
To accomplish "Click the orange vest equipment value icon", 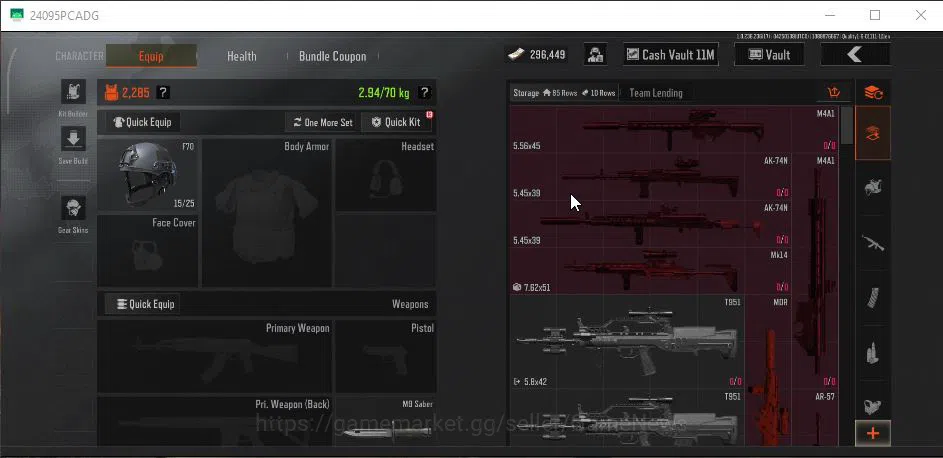I will pyautogui.click(x=111, y=93).
